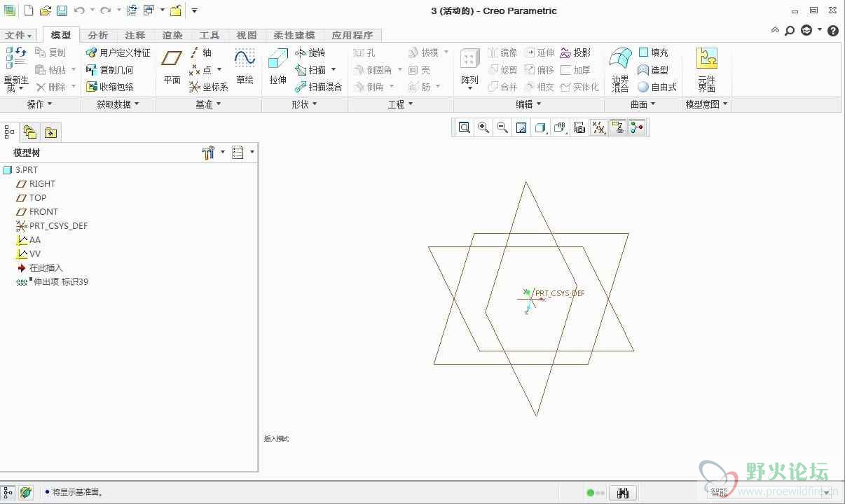Click Shrinkwrap (收缩包络)
The image size is (845, 504).
109,87
